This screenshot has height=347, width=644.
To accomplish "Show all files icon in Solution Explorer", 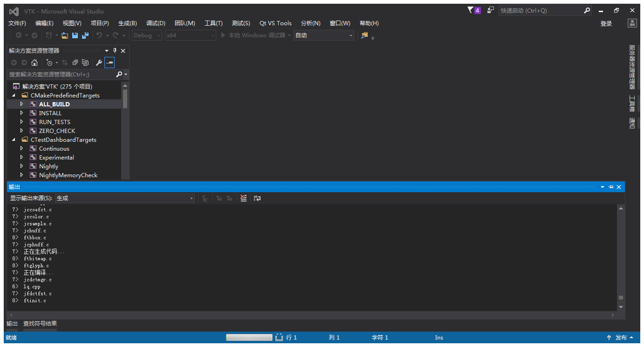I will click(x=85, y=62).
